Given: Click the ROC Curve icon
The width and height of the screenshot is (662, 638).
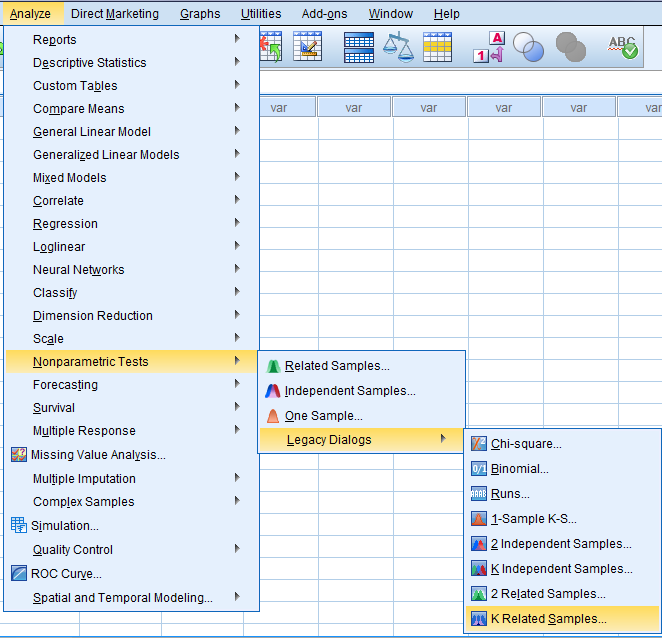Looking at the screenshot, I should (19, 574).
